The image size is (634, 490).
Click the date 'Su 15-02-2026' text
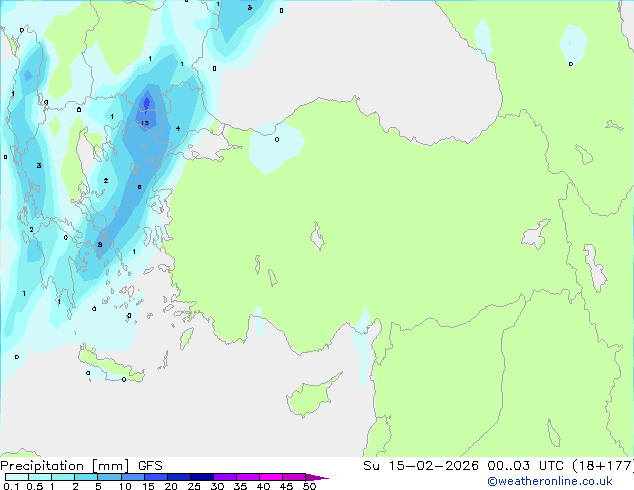[x=421, y=466]
